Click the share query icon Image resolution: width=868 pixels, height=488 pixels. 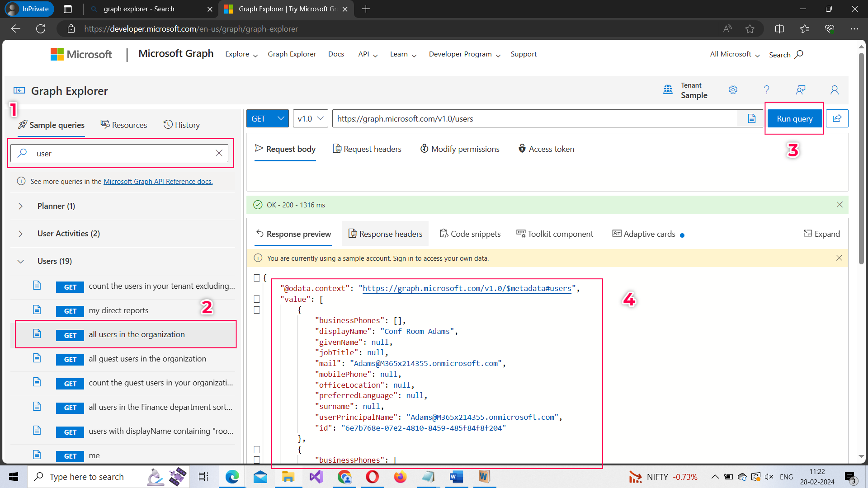pyautogui.click(x=837, y=118)
